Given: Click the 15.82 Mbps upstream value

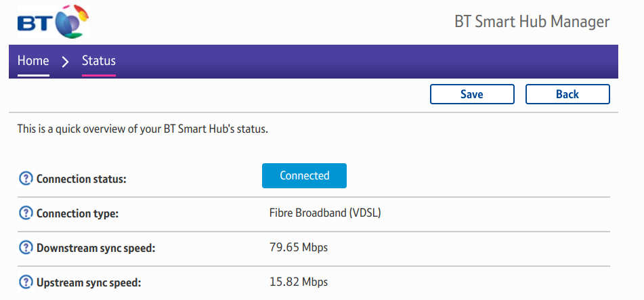Looking at the screenshot, I should click(298, 282).
